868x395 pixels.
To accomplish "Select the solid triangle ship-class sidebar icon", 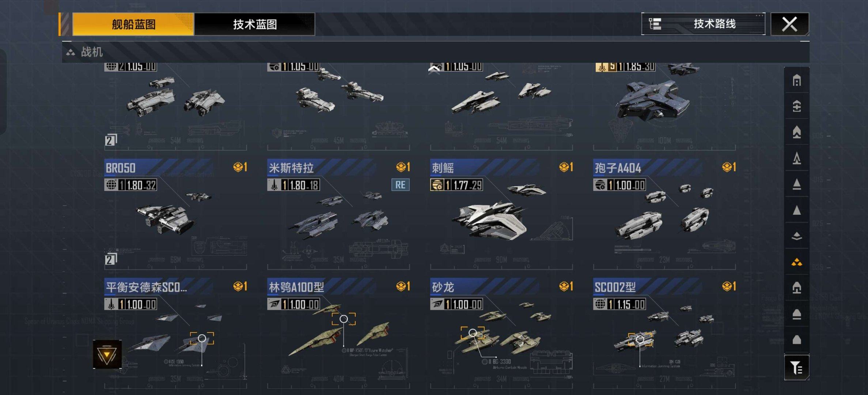I will 797,210.
